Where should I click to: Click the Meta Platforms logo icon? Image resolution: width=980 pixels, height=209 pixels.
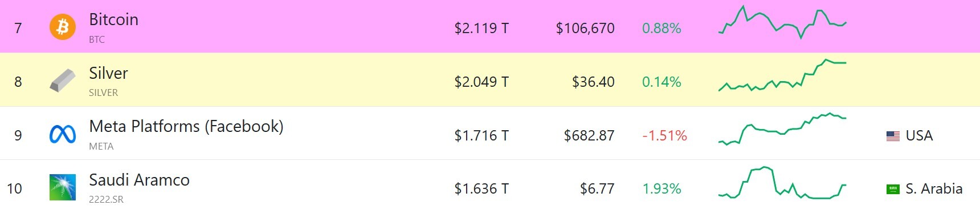point(63,134)
